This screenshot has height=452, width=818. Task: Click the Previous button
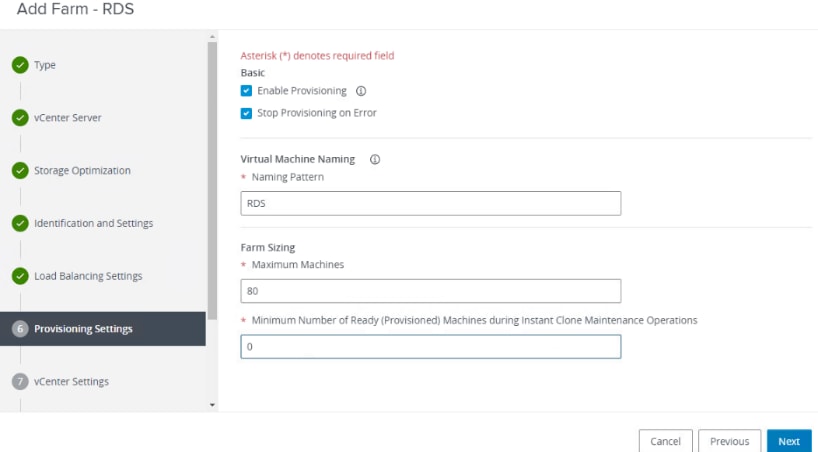click(729, 441)
